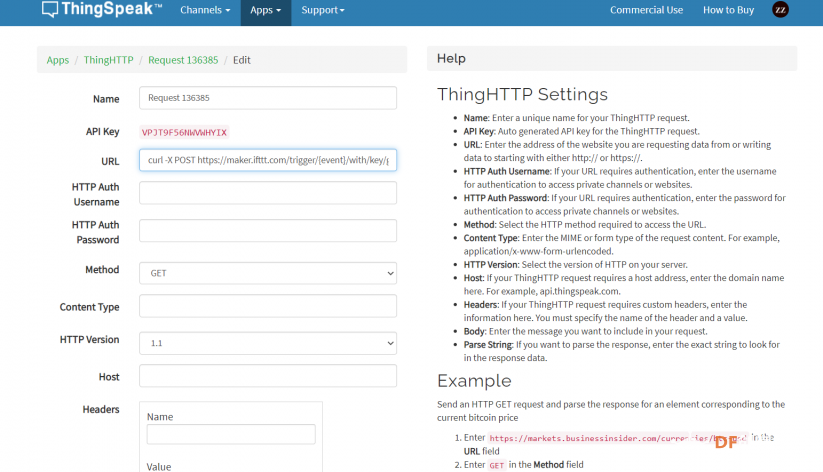Image resolution: width=823 pixels, height=472 pixels.
Task: Expand the Method dropdown
Action: pyautogui.click(x=268, y=273)
